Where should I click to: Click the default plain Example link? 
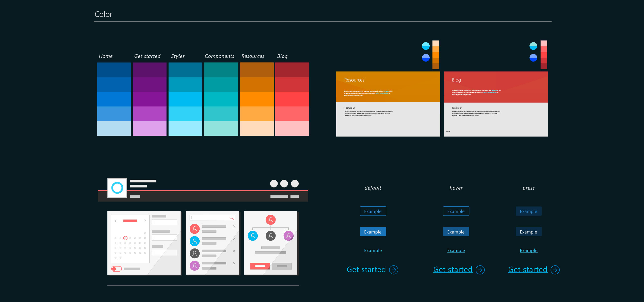point(373,250)
